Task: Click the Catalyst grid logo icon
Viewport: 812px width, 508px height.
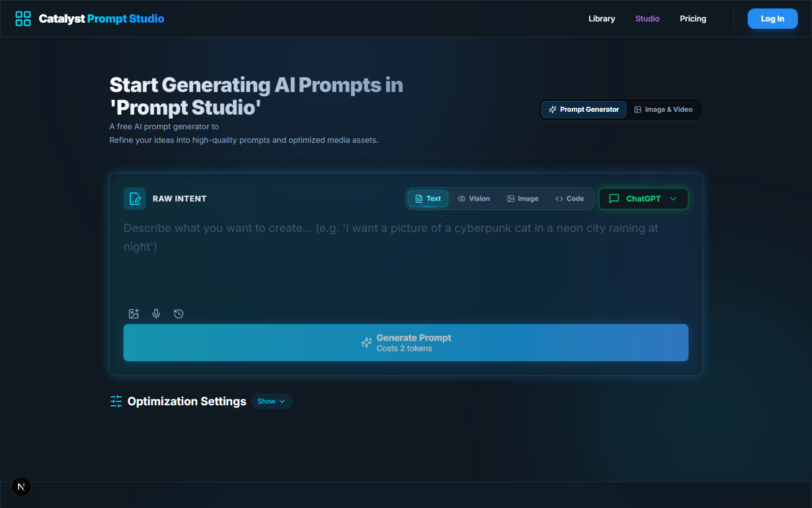Action: (23, 19)
